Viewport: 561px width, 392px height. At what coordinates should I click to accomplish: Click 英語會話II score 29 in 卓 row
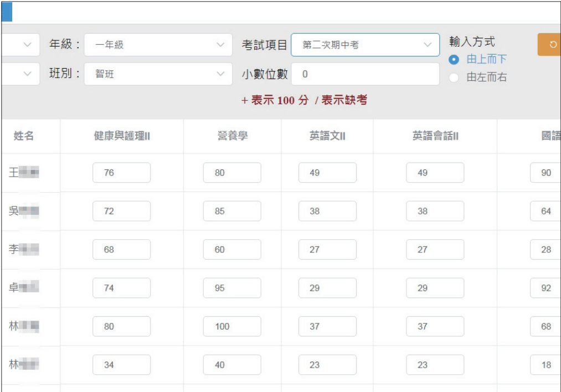[435, 288]
